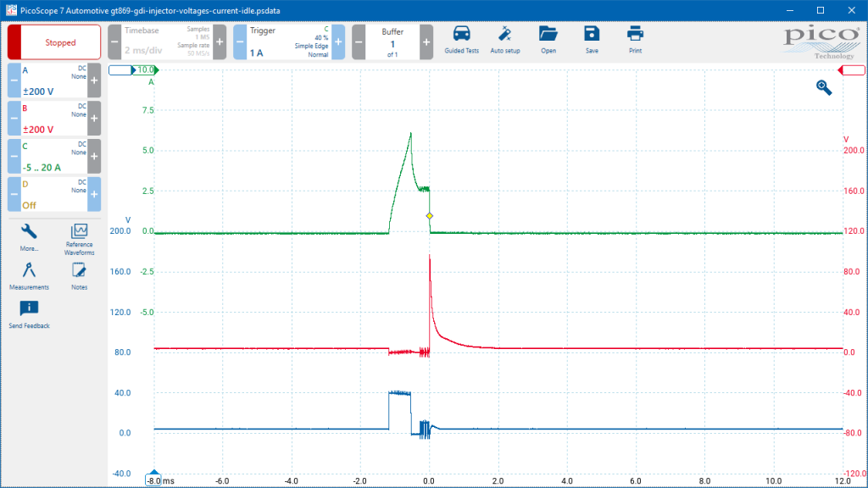Toggle the Stopped capture button
Viewport: 868px width, 488px height.
(x=54, y=42)
